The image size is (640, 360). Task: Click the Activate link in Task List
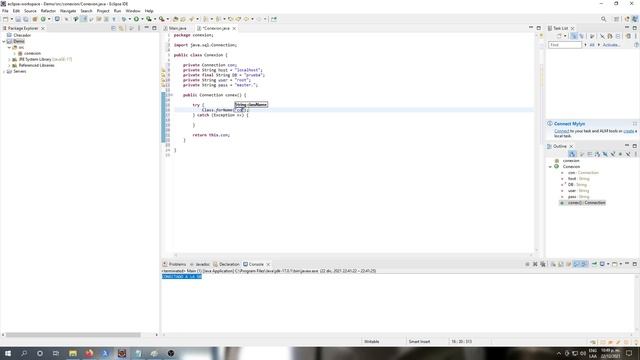pos(611,45)
